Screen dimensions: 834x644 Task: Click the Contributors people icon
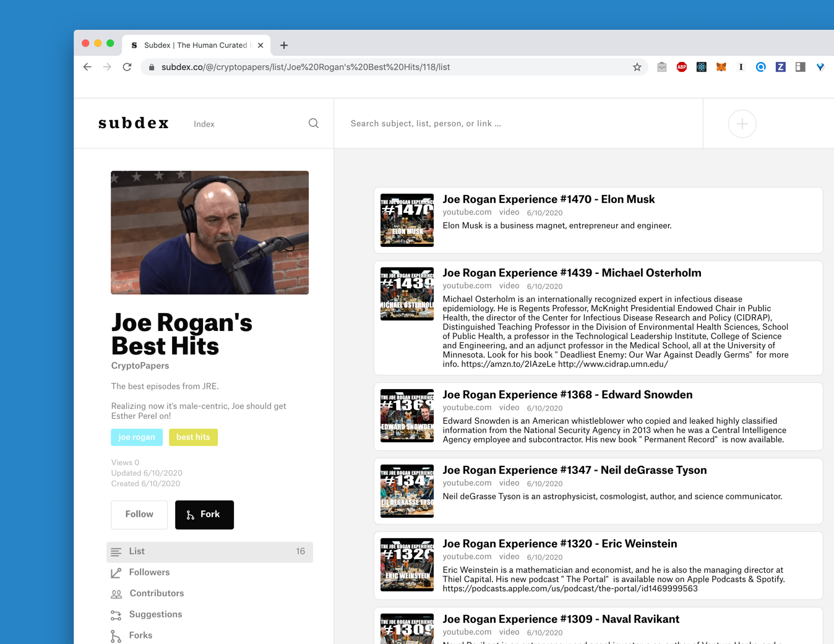(116, 595)
